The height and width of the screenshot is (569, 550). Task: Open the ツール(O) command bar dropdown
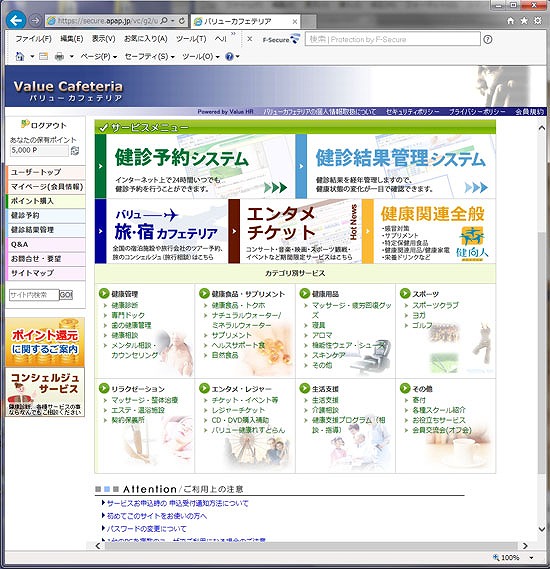(x=201, y=56)
